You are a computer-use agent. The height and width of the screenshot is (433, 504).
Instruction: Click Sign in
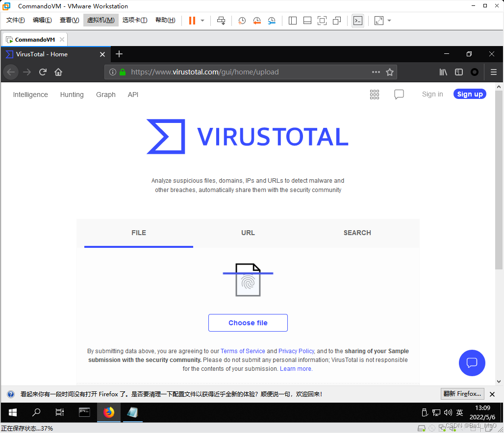pyautogui.click(x=432, y=94)
